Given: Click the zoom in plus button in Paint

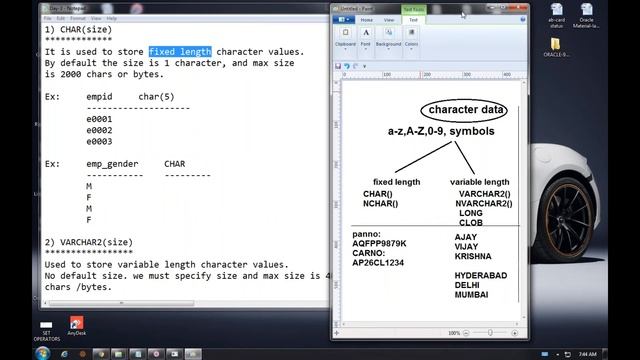Looking at the screenshot, I should [515, 333].
